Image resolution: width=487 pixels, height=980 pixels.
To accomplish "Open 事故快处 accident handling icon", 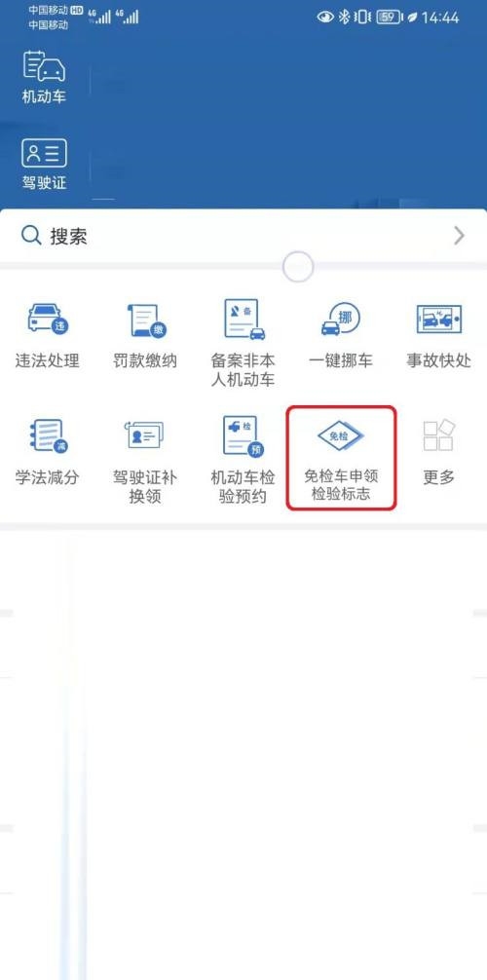I will pos(439,320).
